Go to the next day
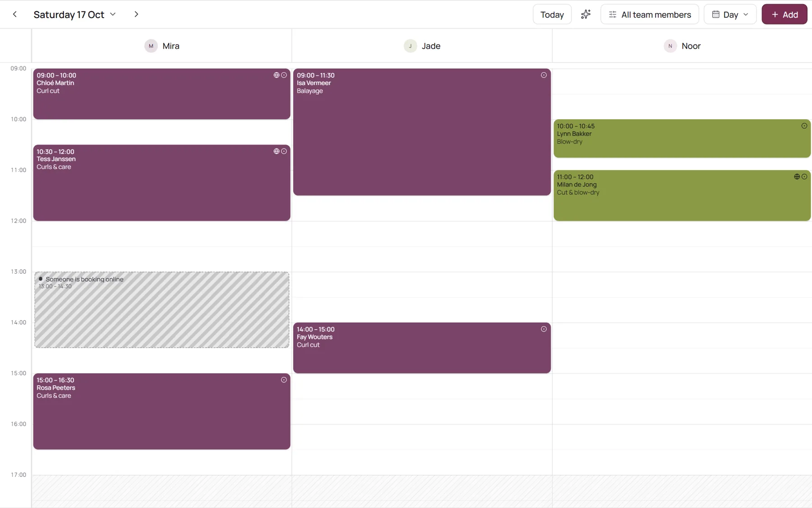Screen dimensions: 812x508 coord(136,14)
